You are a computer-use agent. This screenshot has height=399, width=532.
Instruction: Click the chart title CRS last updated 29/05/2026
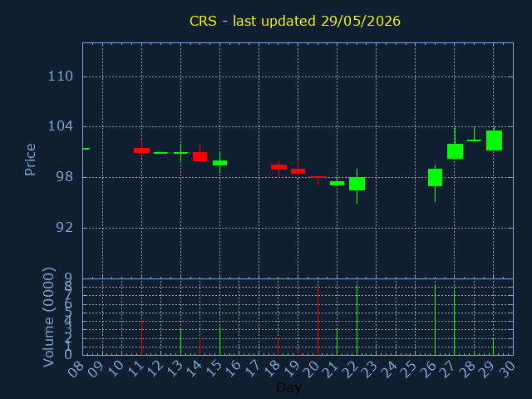click(295, 21)
